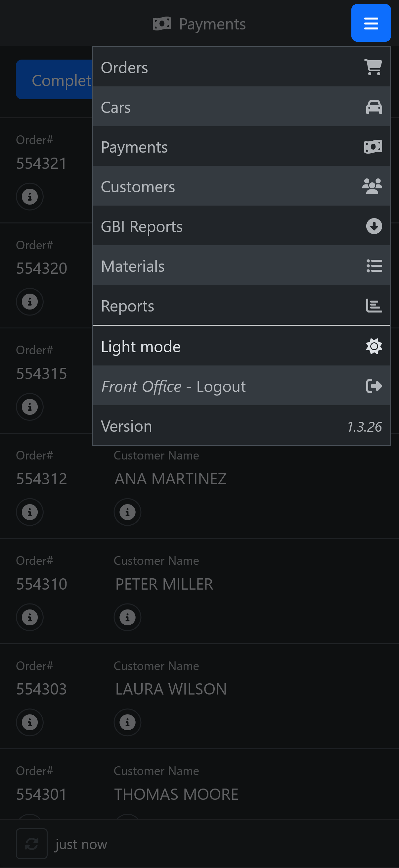View customer info for PETER MILLER
The width and height of the screenshot is (399, 868).
point(127,617)
